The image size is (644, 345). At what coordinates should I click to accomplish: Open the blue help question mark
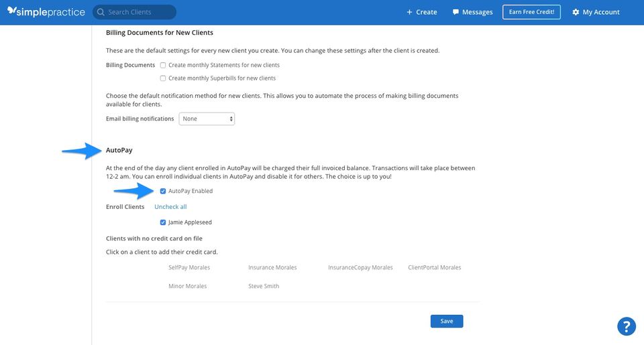626,326
